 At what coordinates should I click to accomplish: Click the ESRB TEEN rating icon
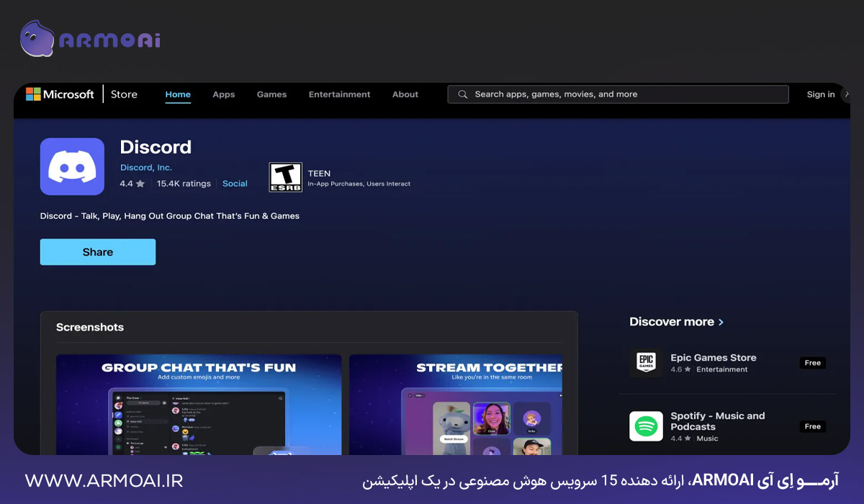(x=285, y=178)
